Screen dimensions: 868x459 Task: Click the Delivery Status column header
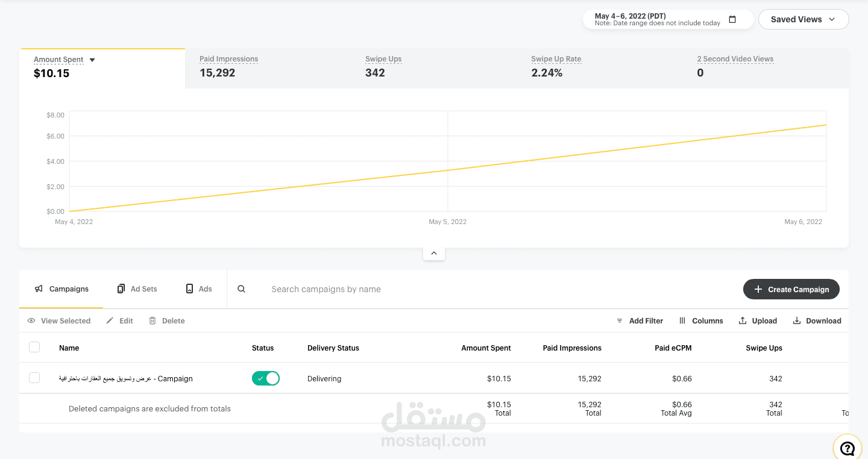click(x=333, y=348)
